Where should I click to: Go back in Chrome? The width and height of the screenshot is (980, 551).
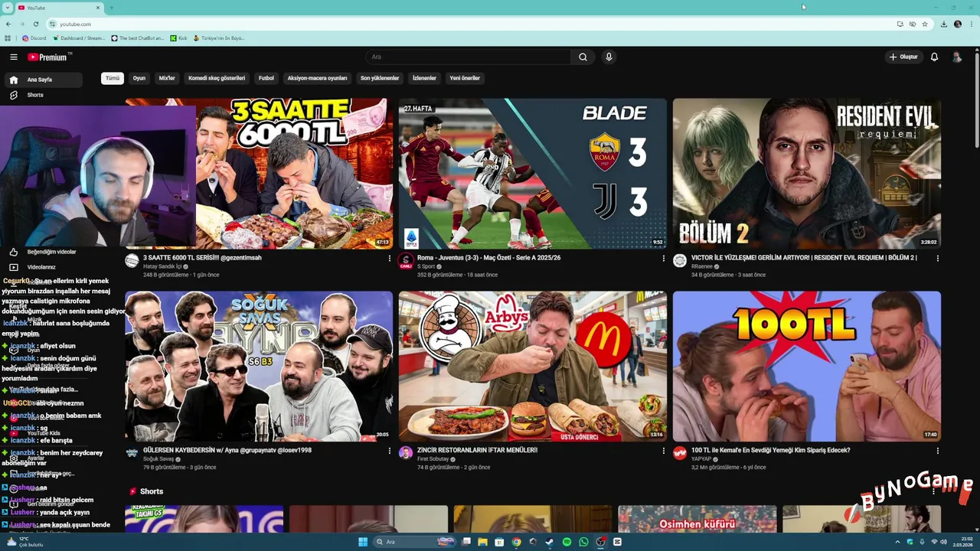[8, 24]
